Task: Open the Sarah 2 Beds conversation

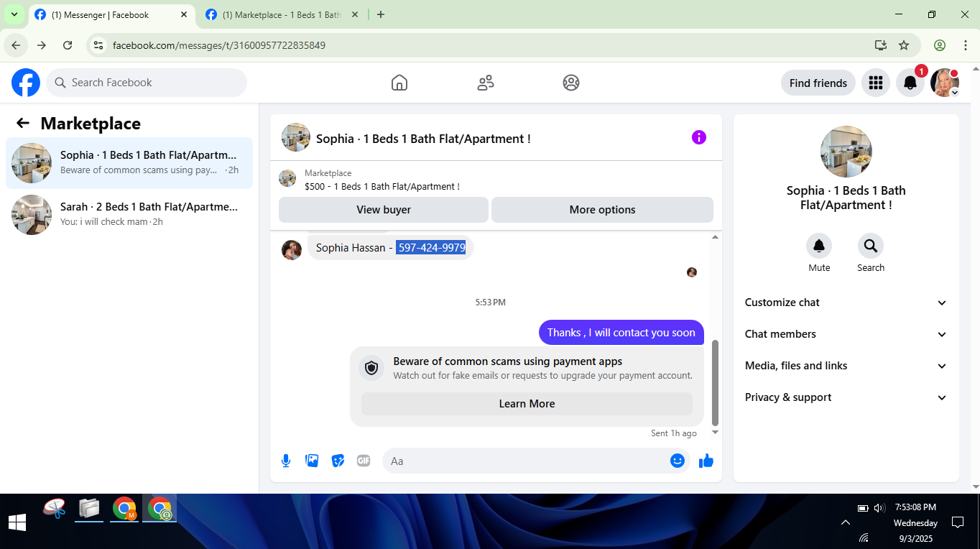Action: click(x=129, y=214)
